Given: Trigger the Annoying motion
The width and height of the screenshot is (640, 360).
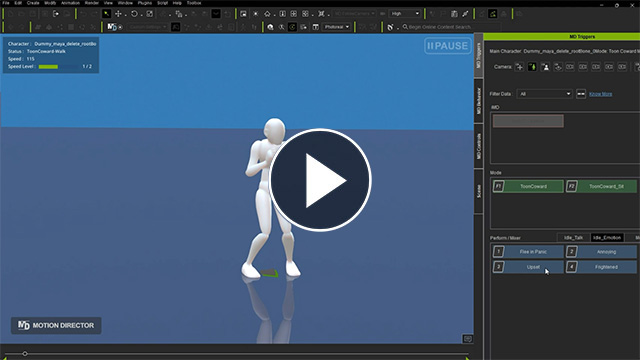Looking at the screenshot, I should 601,252.
